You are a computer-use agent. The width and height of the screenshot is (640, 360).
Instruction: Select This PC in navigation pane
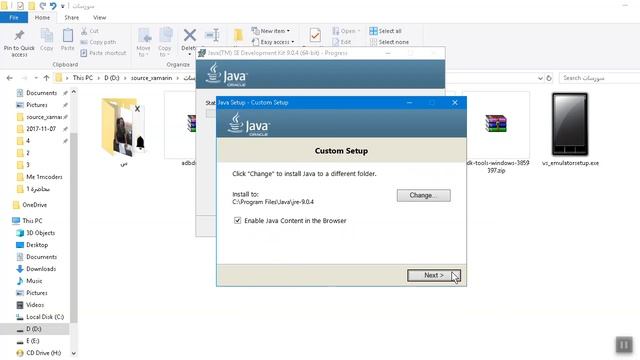point(32,221)
